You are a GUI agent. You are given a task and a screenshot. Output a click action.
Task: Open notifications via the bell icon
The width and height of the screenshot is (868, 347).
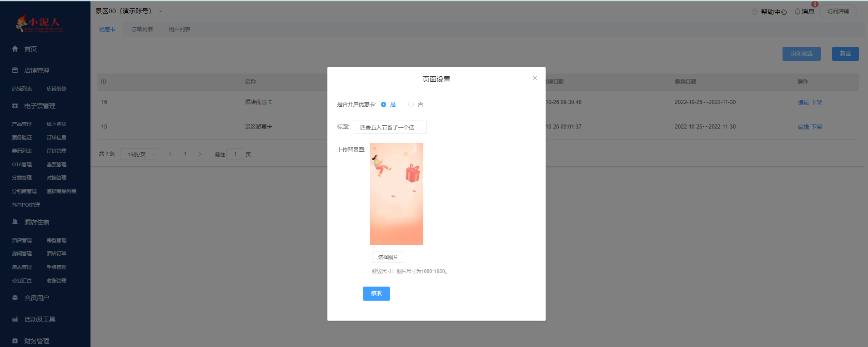tap(797, 11)
